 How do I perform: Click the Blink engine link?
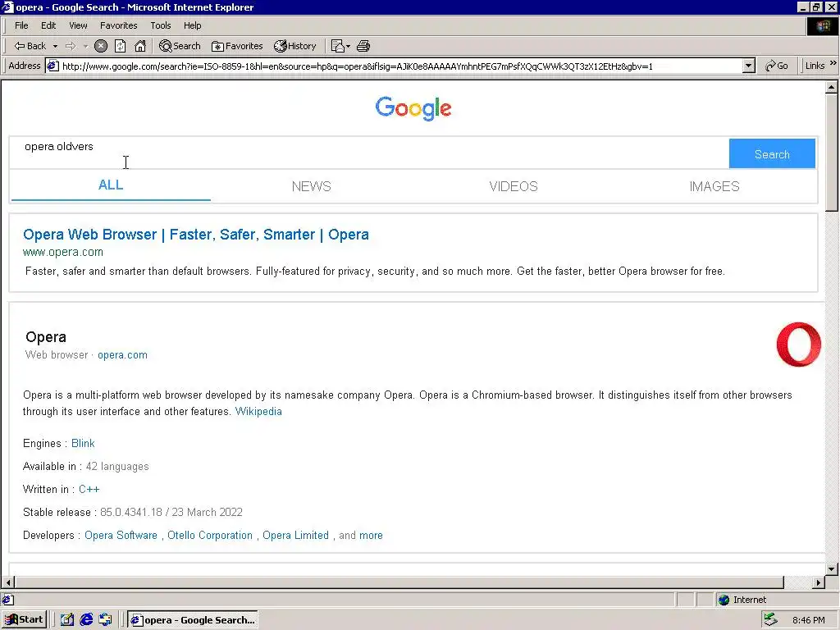click(x=83, y=444)
